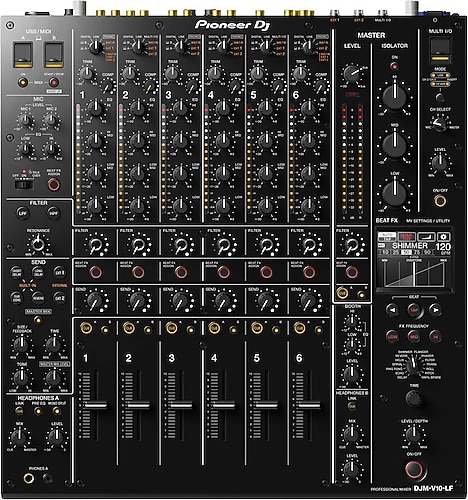The image size is (468, 500).
Task: Tap the channel 3 CUE A button
Action: tap(172, 328)
